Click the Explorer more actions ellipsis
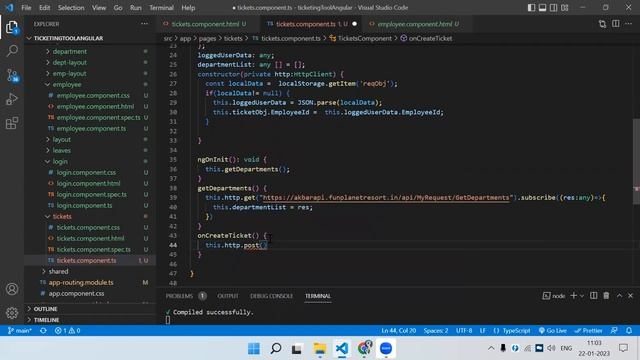 [x=144, y=24]
